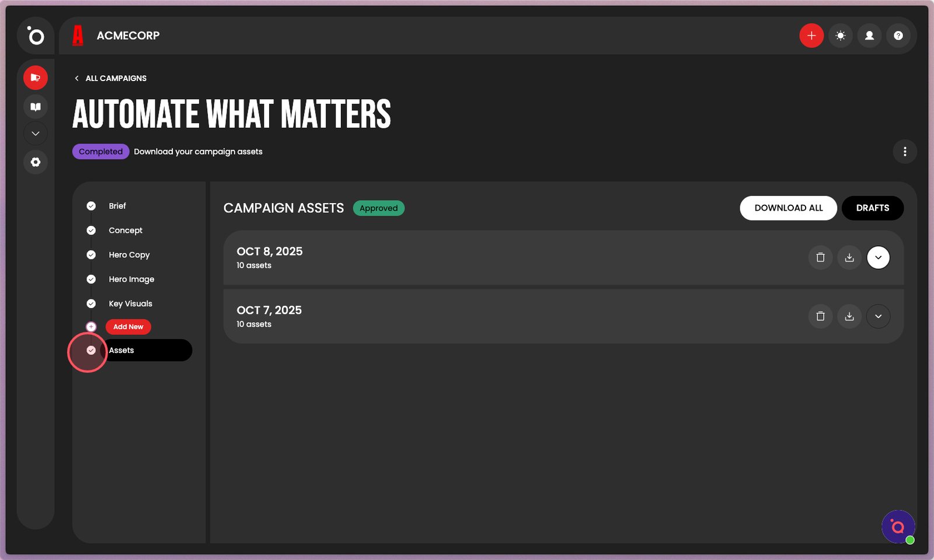Expand the Oct 7, 2025 assets row

[x=878, y=316]
